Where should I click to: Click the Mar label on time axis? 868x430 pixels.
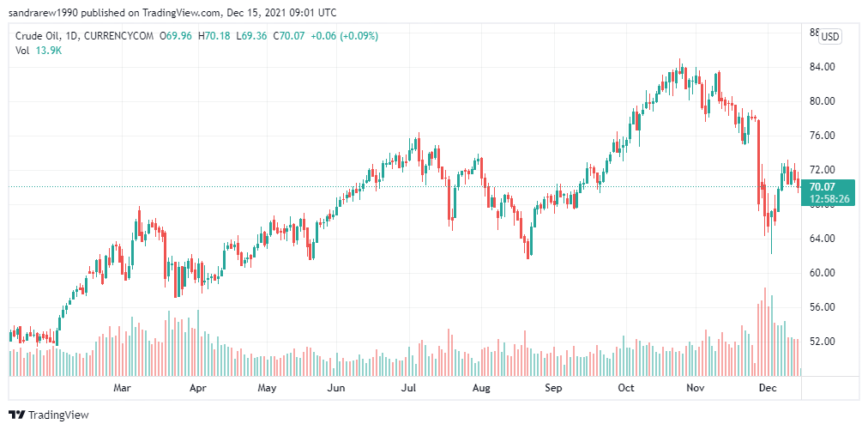123,389
